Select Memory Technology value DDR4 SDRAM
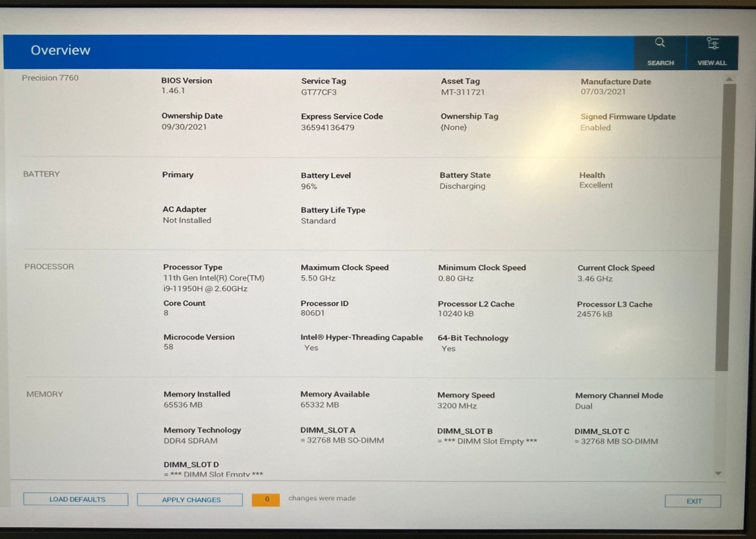 tap(190, 440)
